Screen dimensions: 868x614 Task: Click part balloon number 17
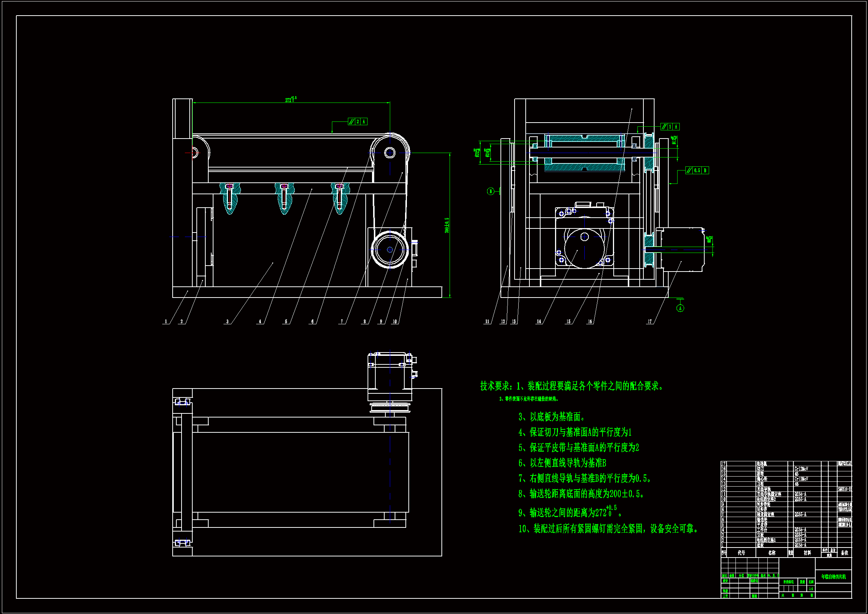point(649,322)
